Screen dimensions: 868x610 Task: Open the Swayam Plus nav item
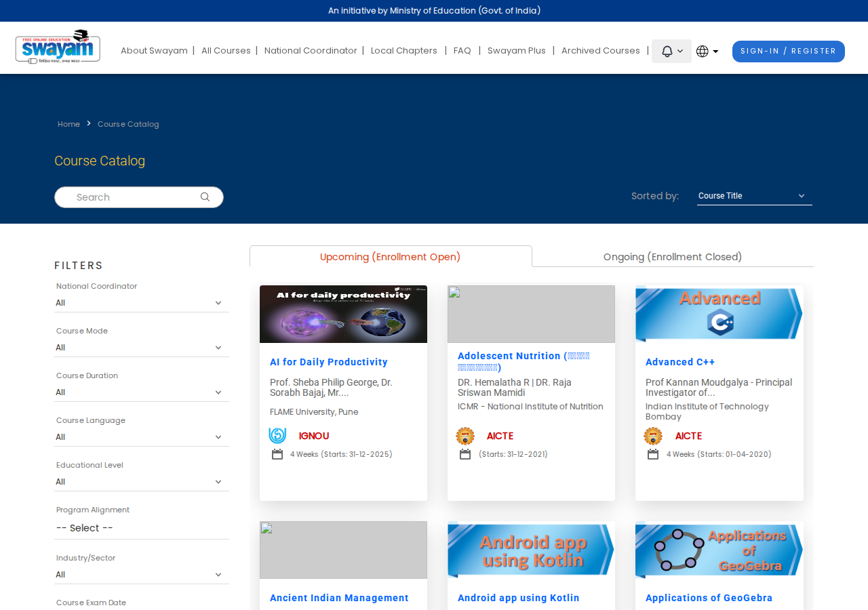(517, 51)
